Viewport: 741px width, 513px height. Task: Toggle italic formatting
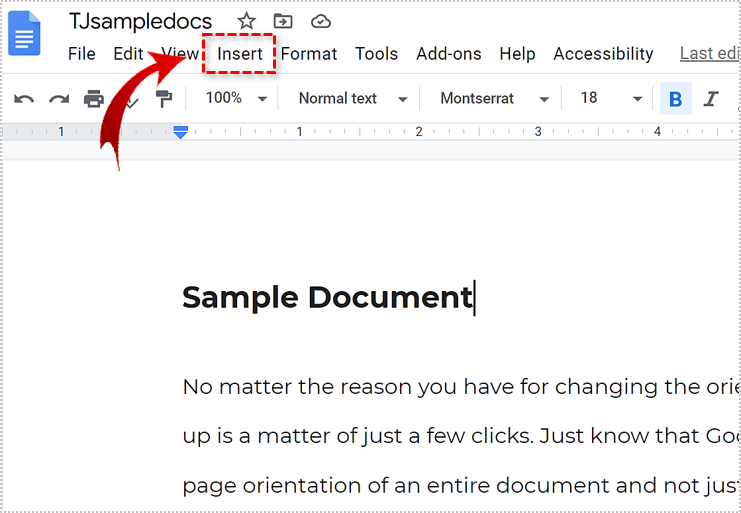711,99
